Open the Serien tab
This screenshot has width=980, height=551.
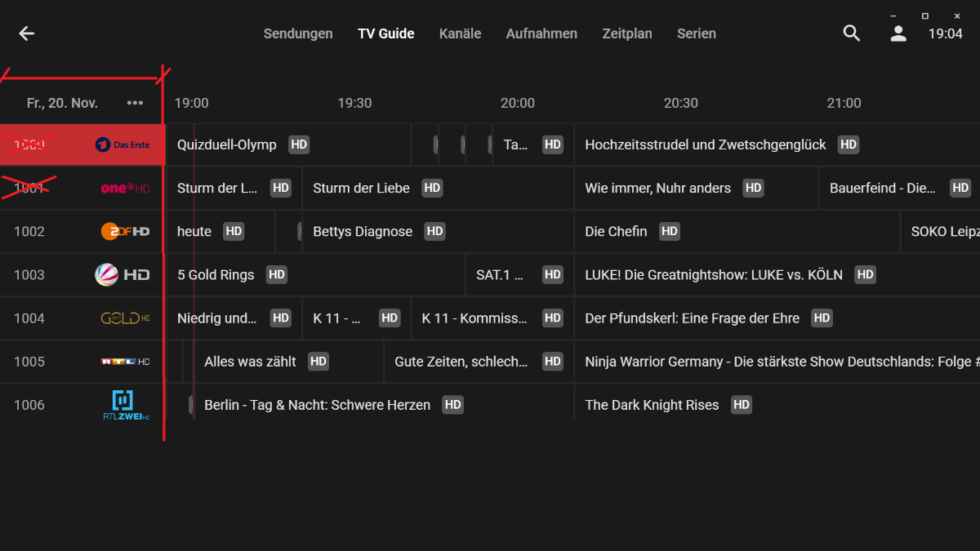click(697, 33)
